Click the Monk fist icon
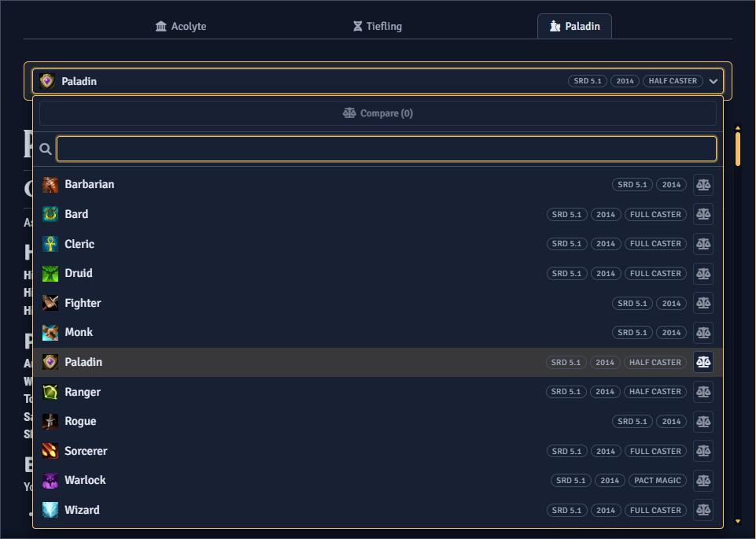This screenshot has height=539, width=756. 50,333
